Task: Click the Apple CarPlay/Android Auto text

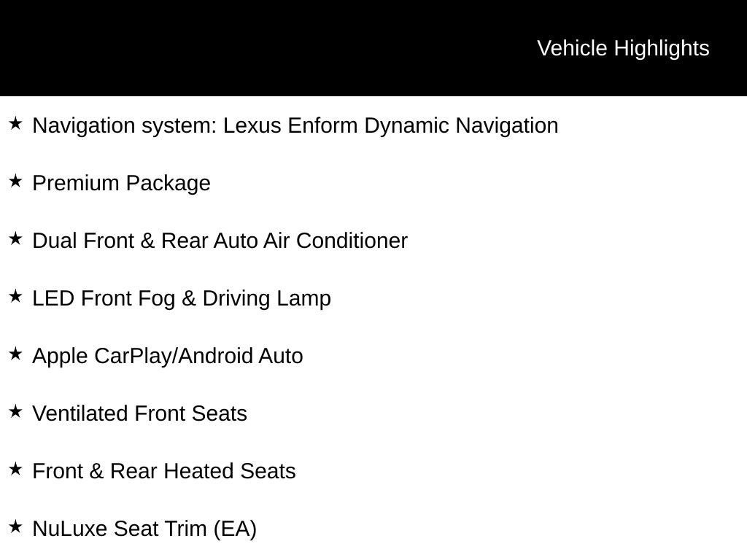Action: (x=168, y=357)
